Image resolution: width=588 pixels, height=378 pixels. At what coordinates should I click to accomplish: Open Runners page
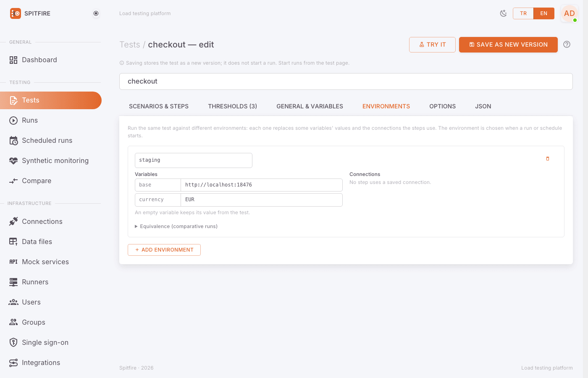(50, 282)
